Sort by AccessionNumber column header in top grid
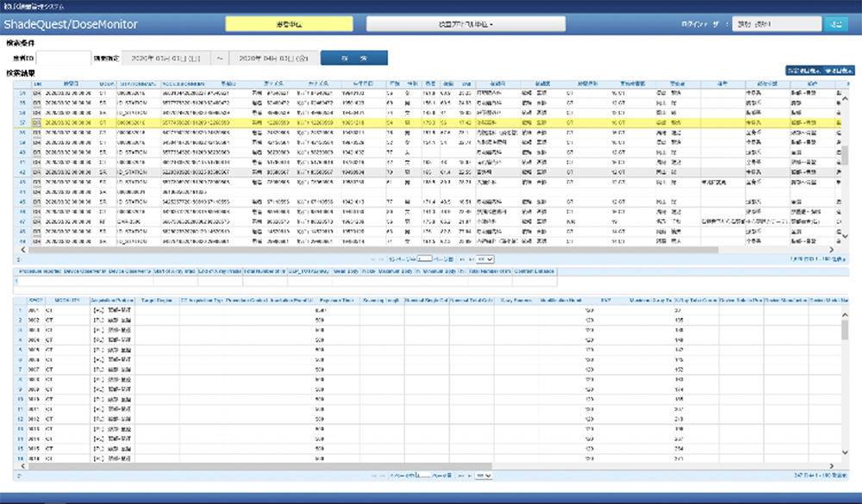The width and height of the screenshot is (862, 504). click(x=184, y=84)
